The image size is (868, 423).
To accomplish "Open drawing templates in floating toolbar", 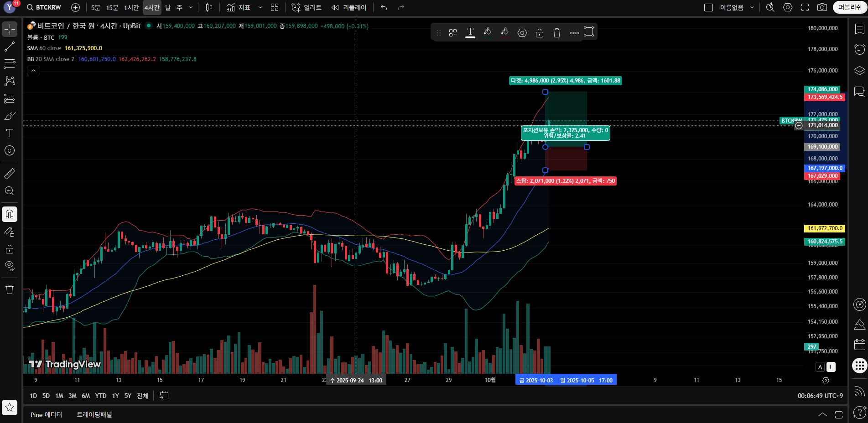I will click(453, 32).
